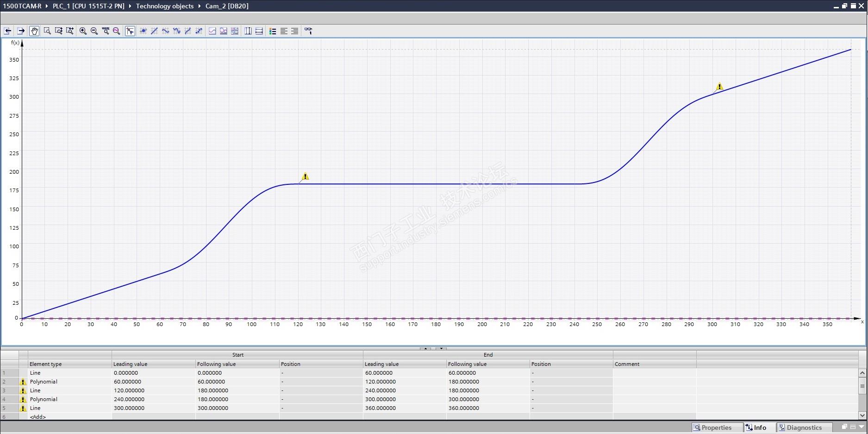
Task: Click warning icon on row 5 Line
Action: tap(23, 409)
